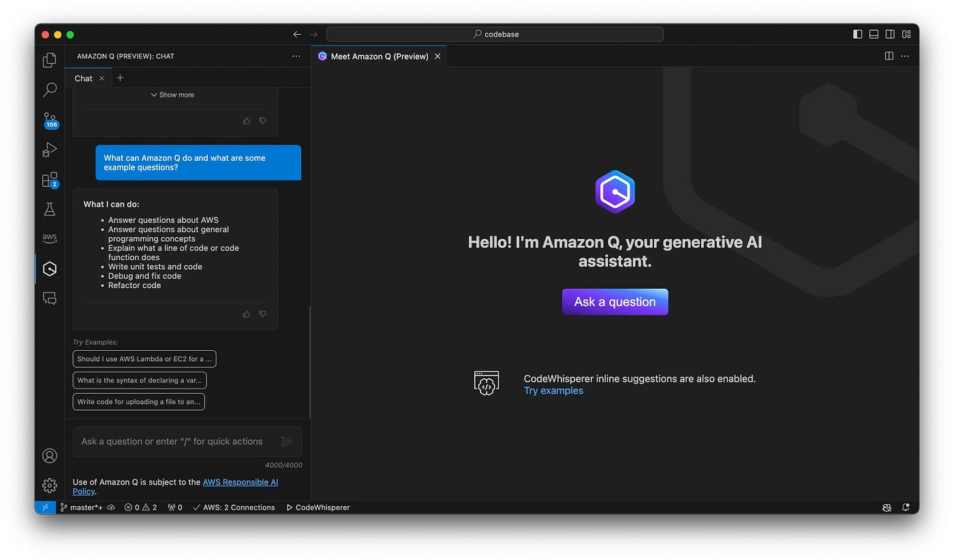Screen dimensions: 954x560
Task: Click thumbs up below Show more reply
Action: click(247, 121)
